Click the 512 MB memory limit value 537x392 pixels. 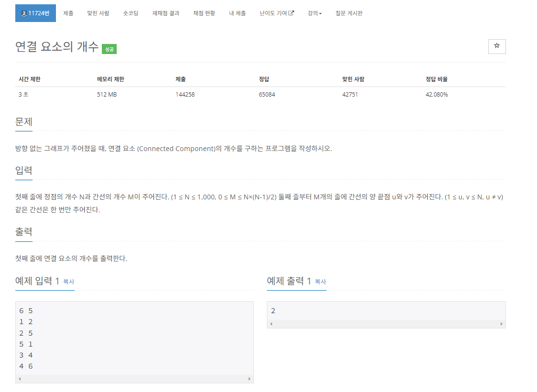107,95
